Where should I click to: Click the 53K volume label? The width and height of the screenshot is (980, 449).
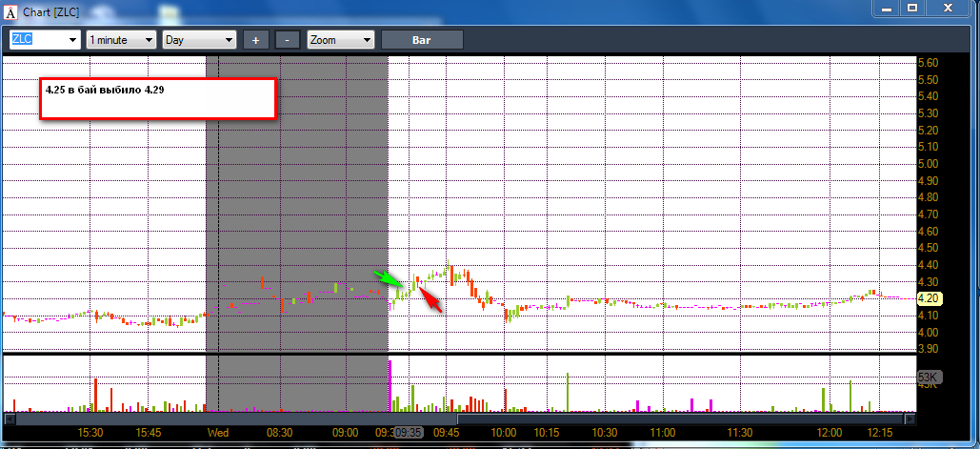[x=928, y=378]
